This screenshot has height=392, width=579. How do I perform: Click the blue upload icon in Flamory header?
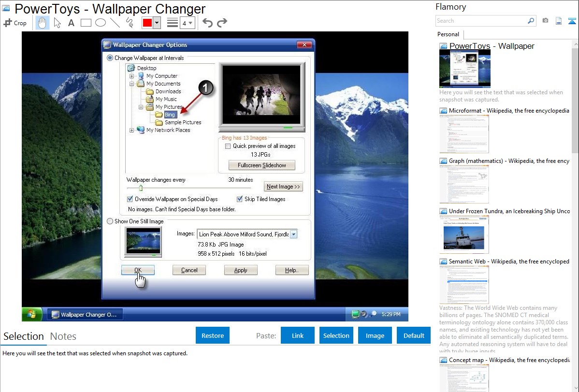(x=572, y=21)
